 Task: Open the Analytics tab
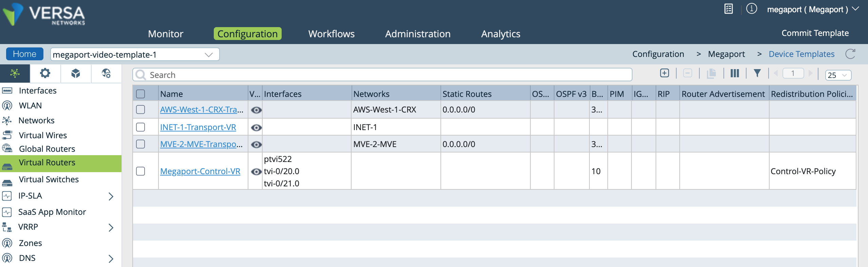coord(501,34)
